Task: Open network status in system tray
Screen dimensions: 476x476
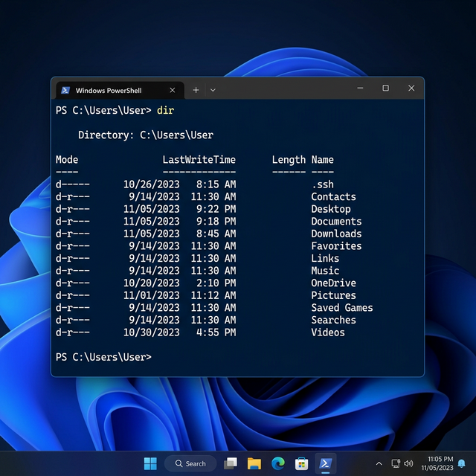Action: click(x=396, y=463)
